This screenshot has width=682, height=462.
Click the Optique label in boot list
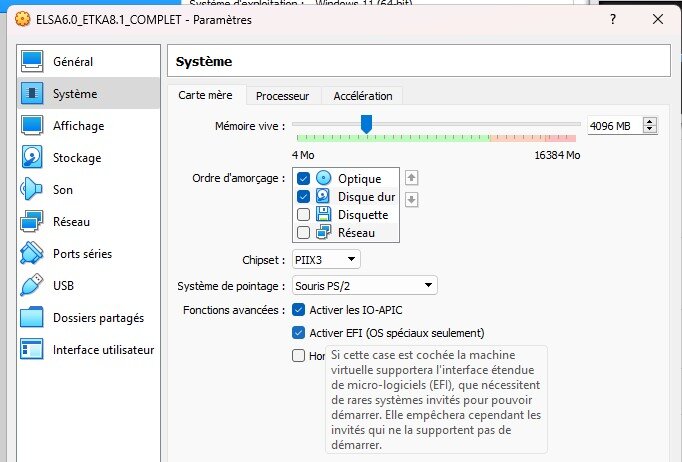coord(360,179)
